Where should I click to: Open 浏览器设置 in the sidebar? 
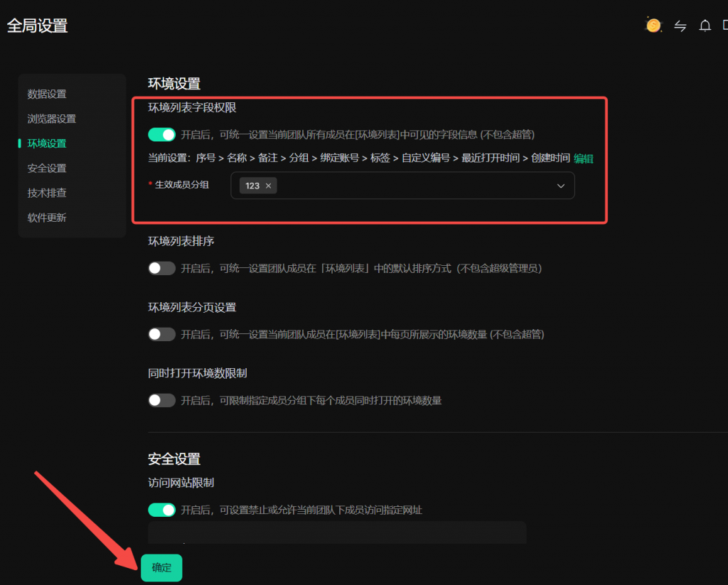pyautogui.click(x=51, y=119)
